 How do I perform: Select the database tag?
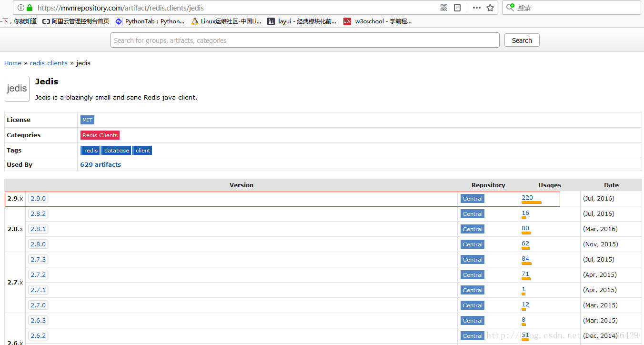click(x=116, y=151)
